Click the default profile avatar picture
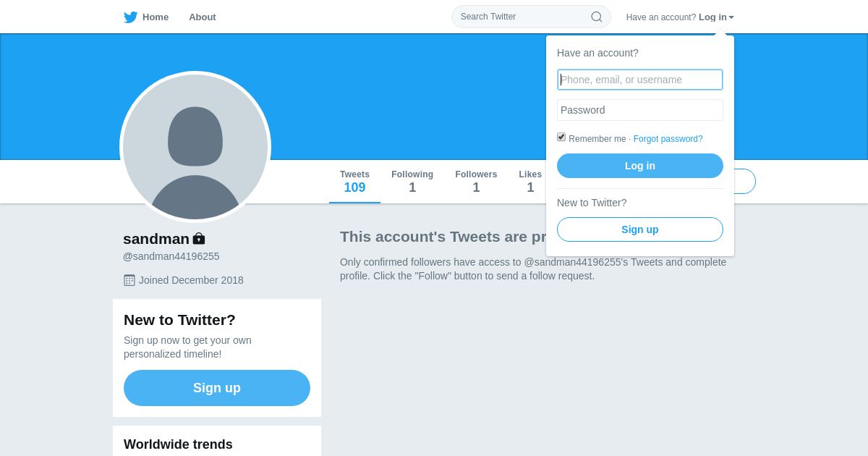Viewport: 868px width, 456px height. pos(195,147)
